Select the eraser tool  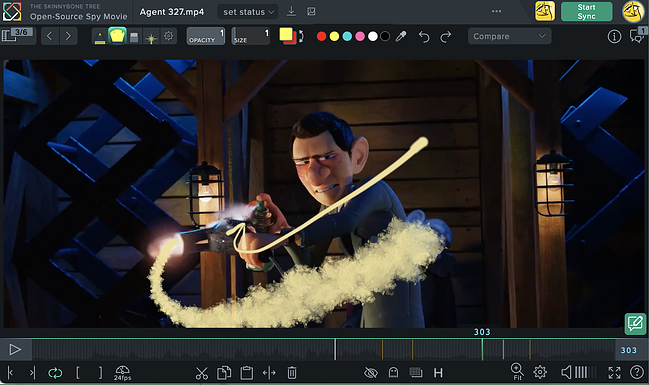[x=134, y=37]
